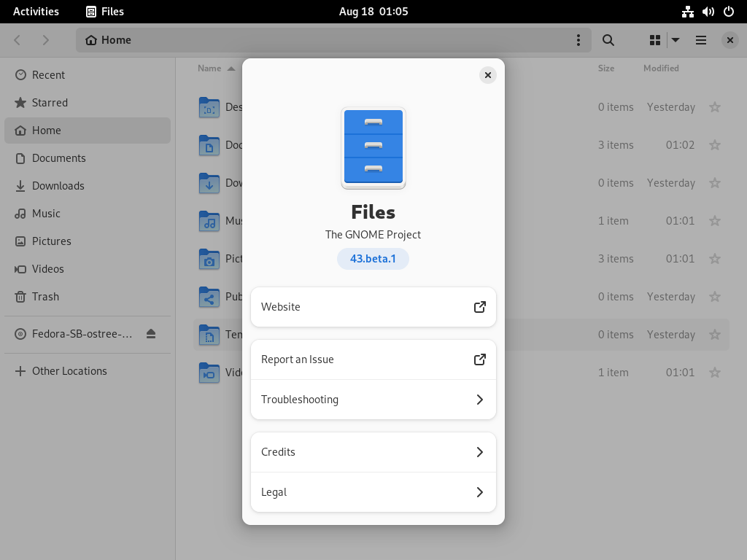Click the power icon in top bar
This screenshot has height=560, width=747.
pos(729,12)
